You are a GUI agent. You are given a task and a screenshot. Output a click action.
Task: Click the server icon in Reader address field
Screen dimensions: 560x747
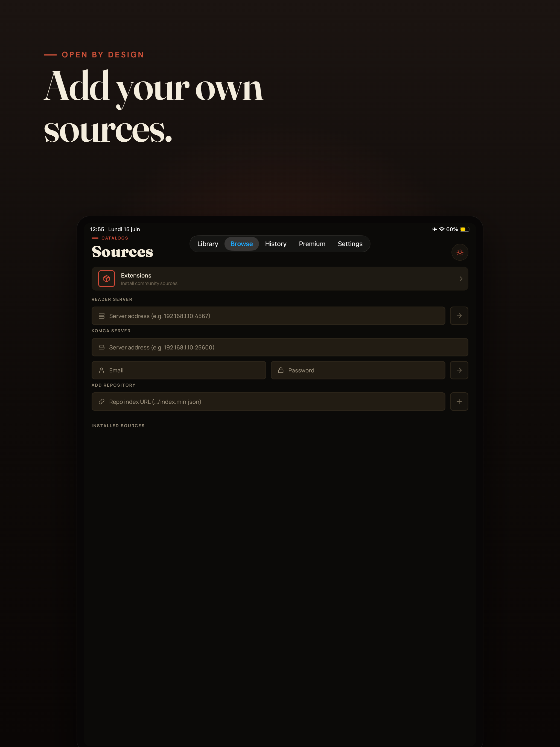point(101,316)
